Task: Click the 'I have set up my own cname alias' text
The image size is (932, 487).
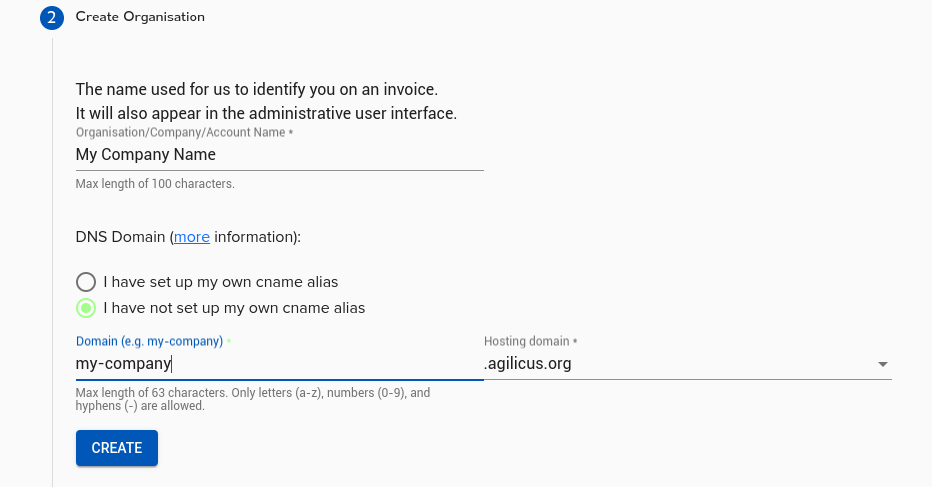Action: click(x=221, y=282)
